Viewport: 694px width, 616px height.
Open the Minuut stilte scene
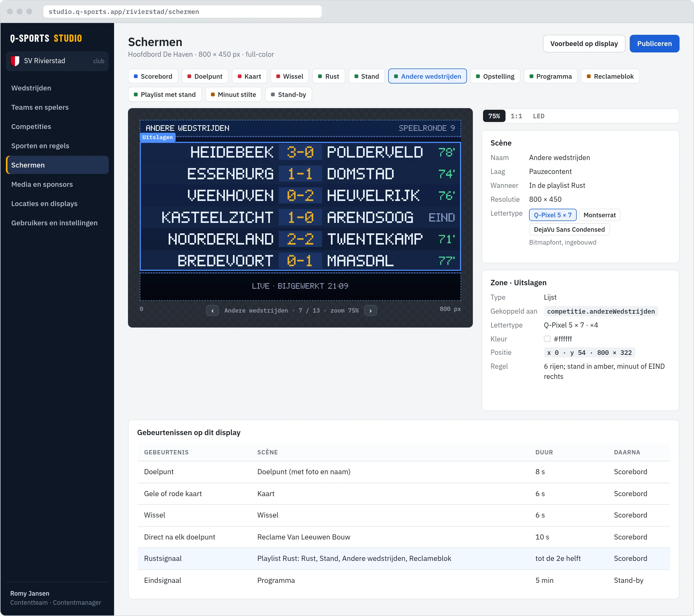click(233, 94)
